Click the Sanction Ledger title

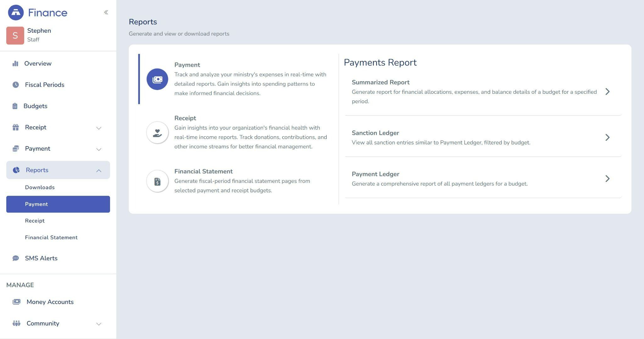tap(375, 133)
